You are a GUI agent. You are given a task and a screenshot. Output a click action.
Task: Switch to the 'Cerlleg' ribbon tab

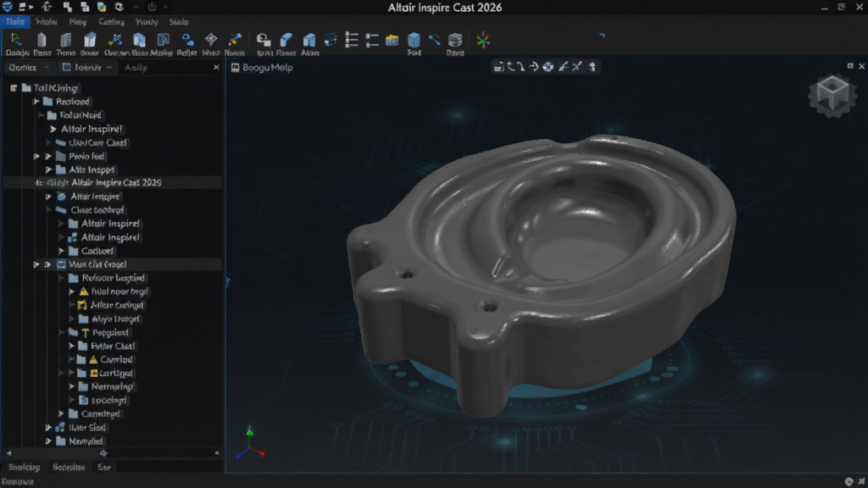pos(111,21)
